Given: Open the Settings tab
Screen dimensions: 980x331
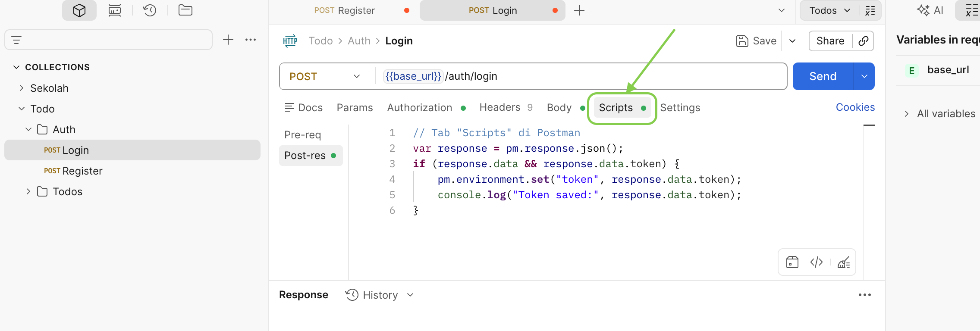Looking at the screenshot, I should (x=680, y=108).
